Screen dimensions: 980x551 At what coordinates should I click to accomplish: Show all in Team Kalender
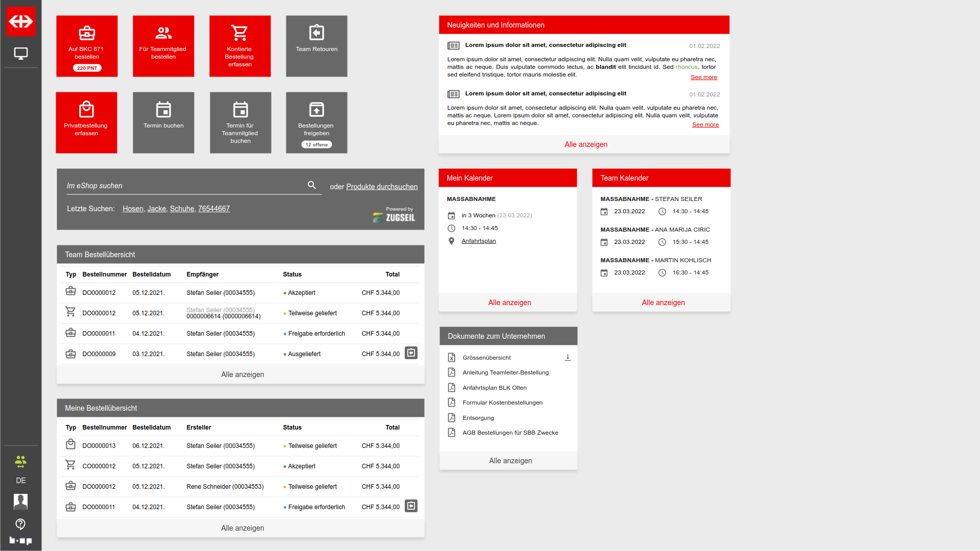pyautogui.click(x=663, y=303)
